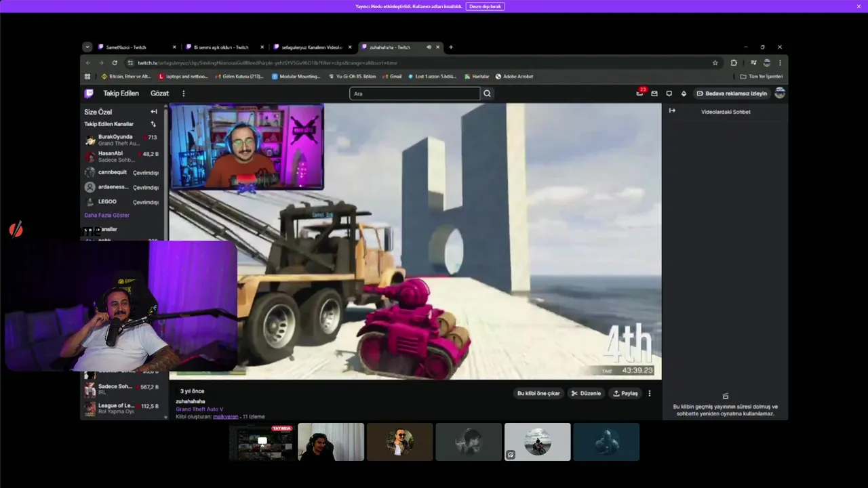Click the Ara search field
Screen dimensions: 868x488
pos(414,94)
